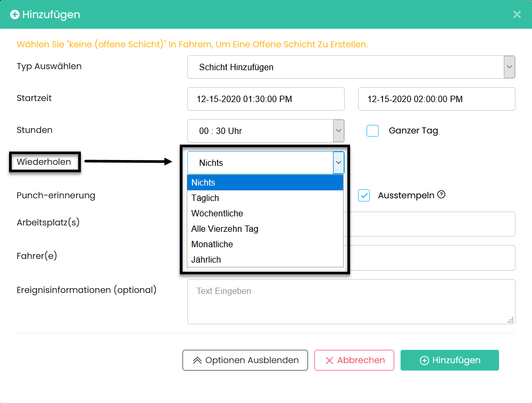This screenshot has width=532, height=403.
Task: Click the Ereignisinformationen text area
Action: click(x=351, y=301)
